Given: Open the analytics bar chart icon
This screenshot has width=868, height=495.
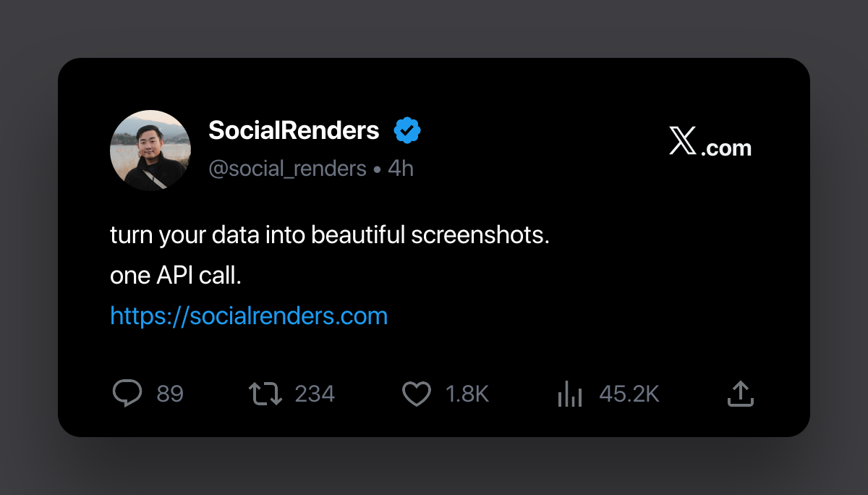Looking at the screenshot, I should click(570, 394).
